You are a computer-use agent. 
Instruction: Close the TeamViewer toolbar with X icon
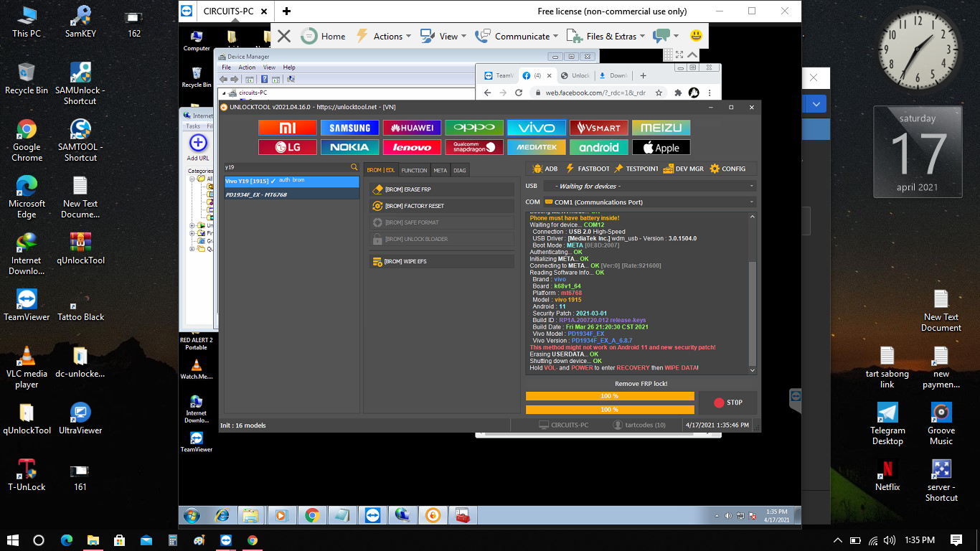tap(284, 36)
